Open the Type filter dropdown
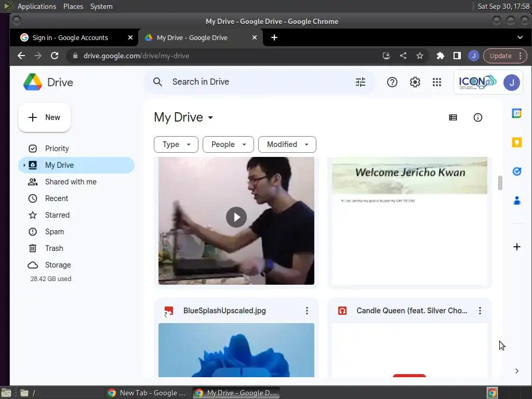This screenshot has width=532, height=399. (x=176, y=144)
